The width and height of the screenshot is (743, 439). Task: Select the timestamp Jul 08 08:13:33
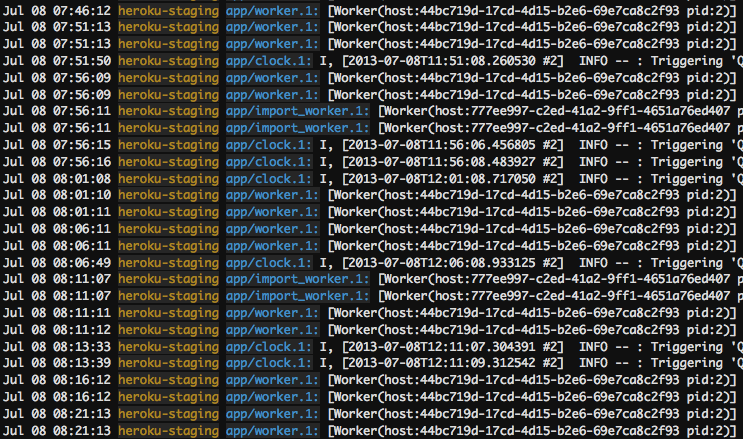[x=57, y=347]
